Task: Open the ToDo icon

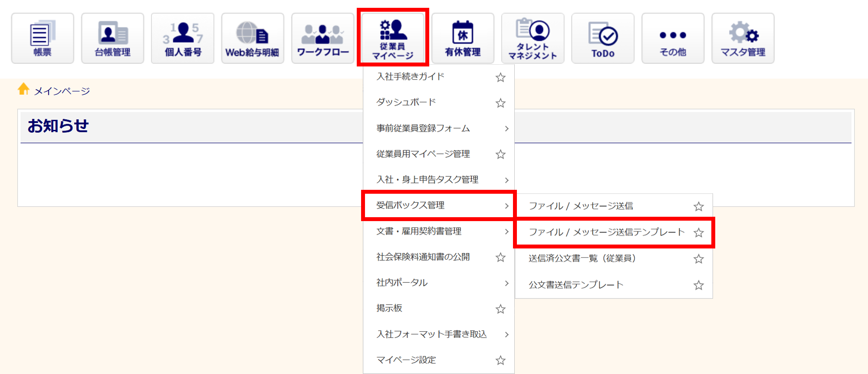Action: click(603, 38)
